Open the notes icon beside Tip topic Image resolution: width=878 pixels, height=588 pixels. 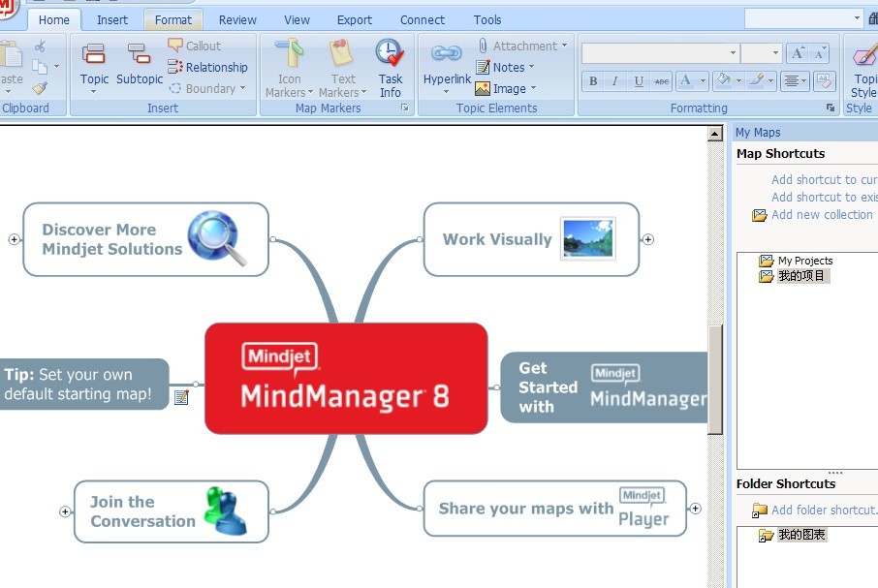pos(181,397)
